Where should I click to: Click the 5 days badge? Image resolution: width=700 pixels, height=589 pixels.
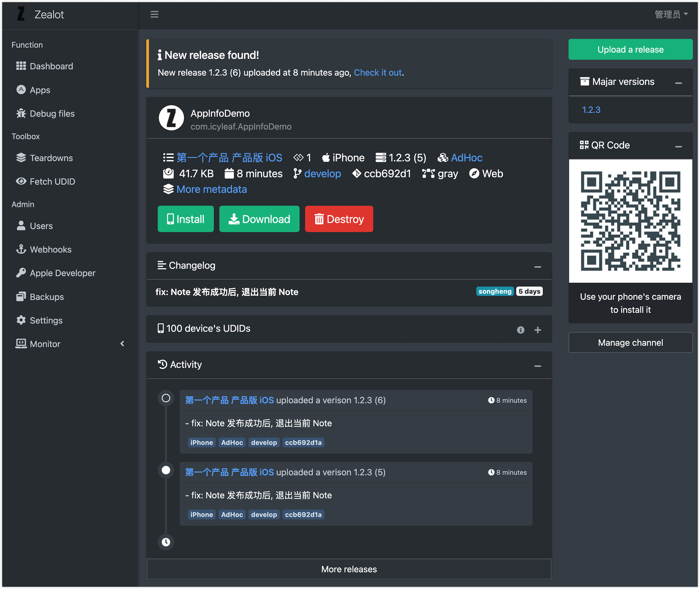(x=529, y=291)
